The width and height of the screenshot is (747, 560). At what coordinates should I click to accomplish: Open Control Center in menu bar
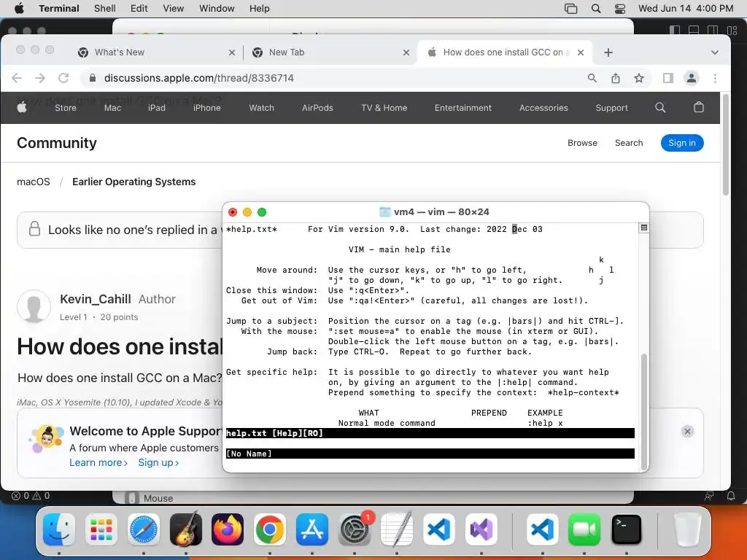(620, 9)
